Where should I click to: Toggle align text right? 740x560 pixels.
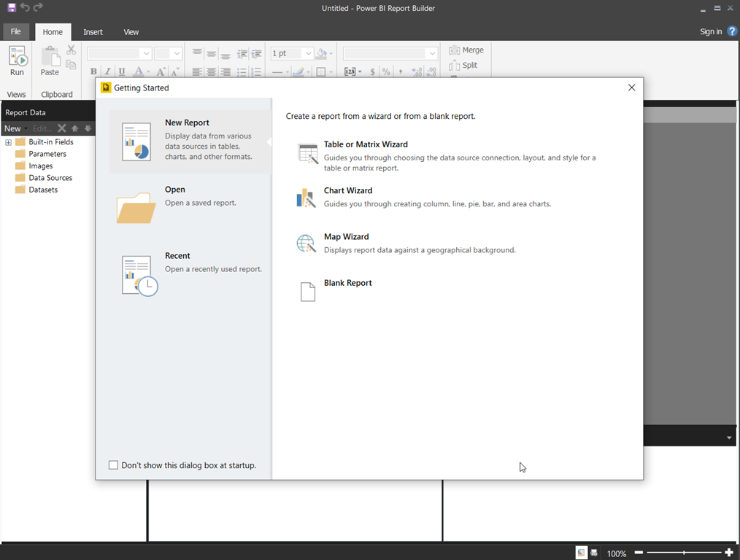pos(226,71)
